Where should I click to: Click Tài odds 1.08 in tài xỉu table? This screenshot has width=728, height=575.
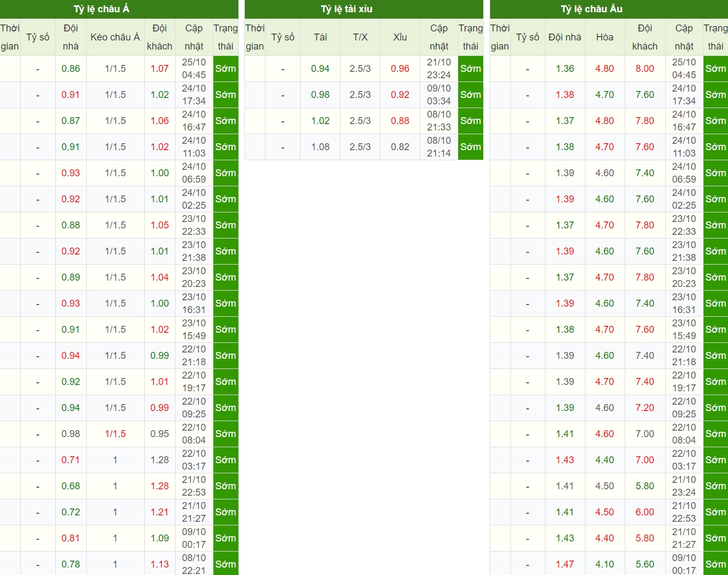[x=320, y=147]
